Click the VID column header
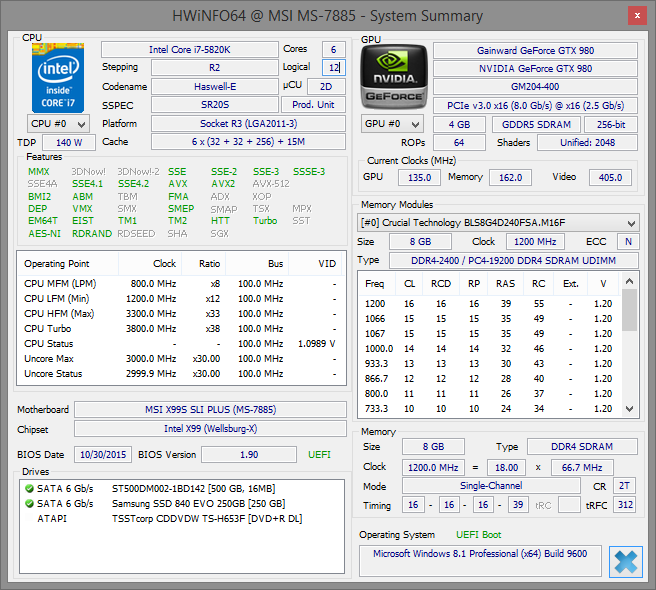This screenshot has height=590, width=656. click(315, 264)
